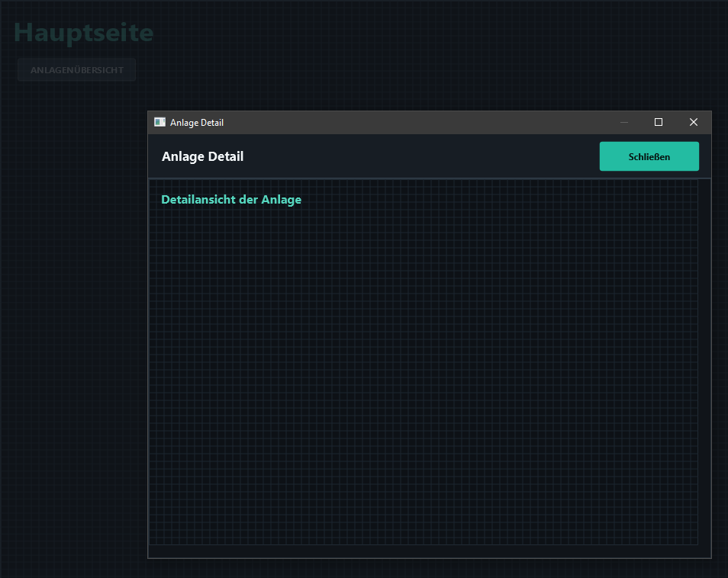The height and width of the screenshot is (578, 728).
Task: Close the Anlage Detail window
Action: pos(693,122)
